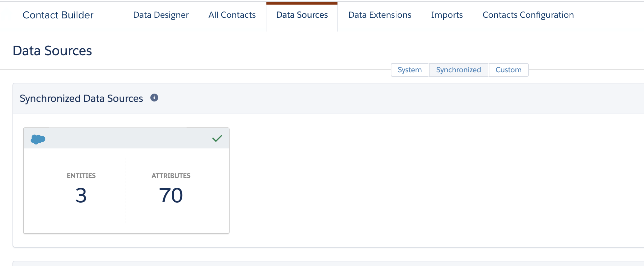
Task: Click the Salesforce cloud icon on the card
Action: [38, 139]
